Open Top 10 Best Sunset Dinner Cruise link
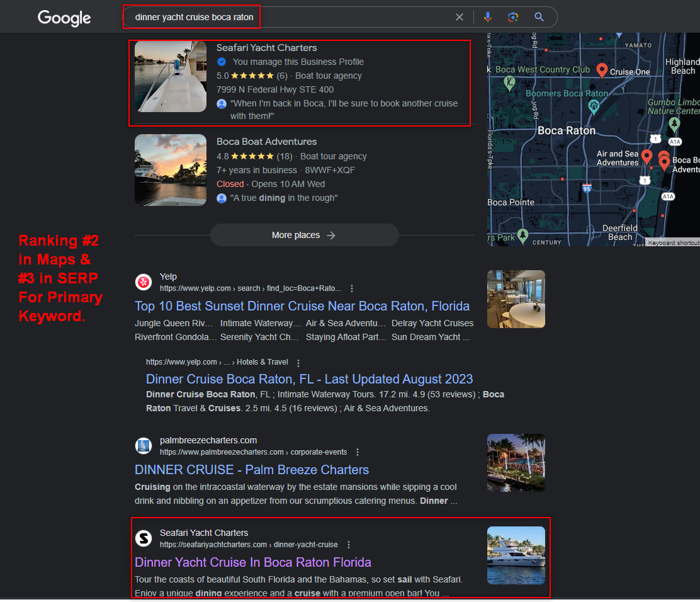 click(x=302, y=306)
